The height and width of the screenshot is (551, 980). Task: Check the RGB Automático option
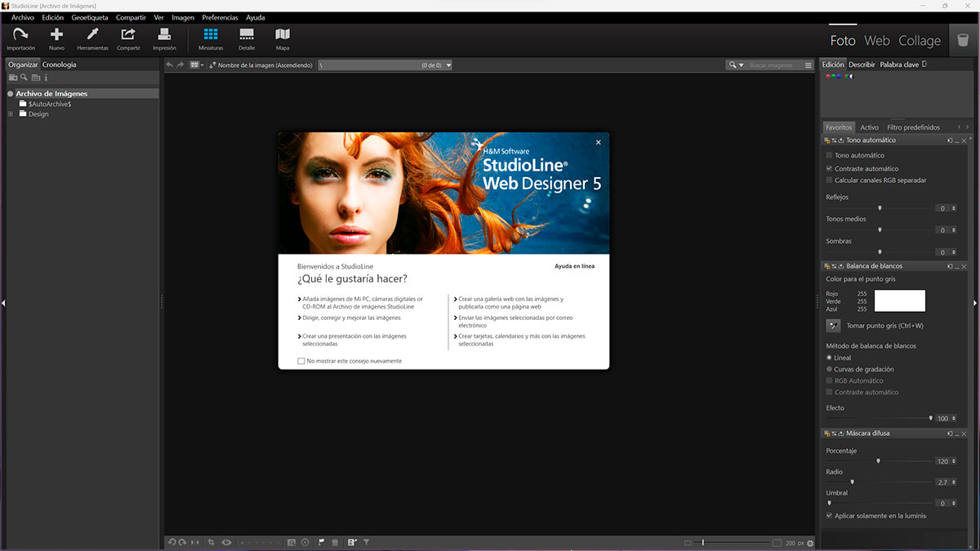click(x=830, y=380)
